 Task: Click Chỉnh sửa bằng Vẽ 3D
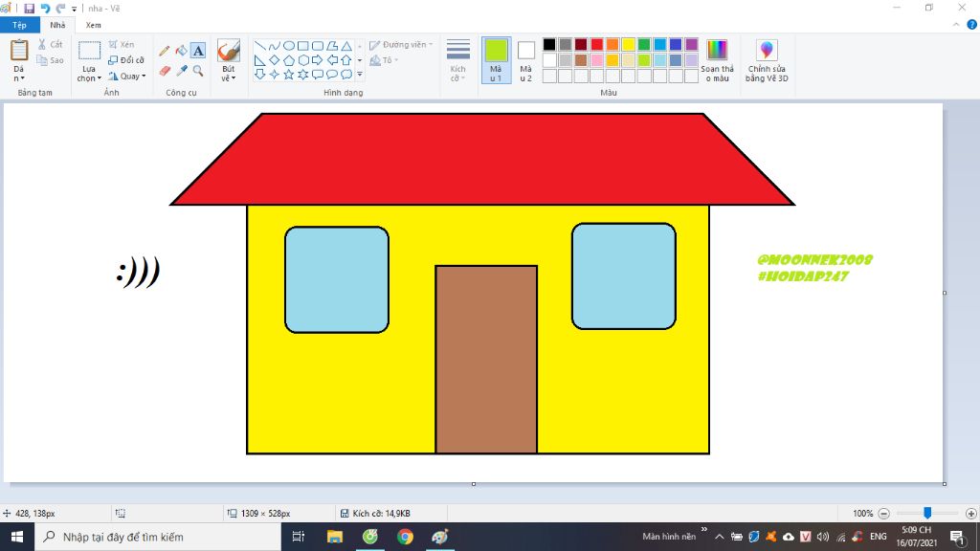click(x=767, y=60)
